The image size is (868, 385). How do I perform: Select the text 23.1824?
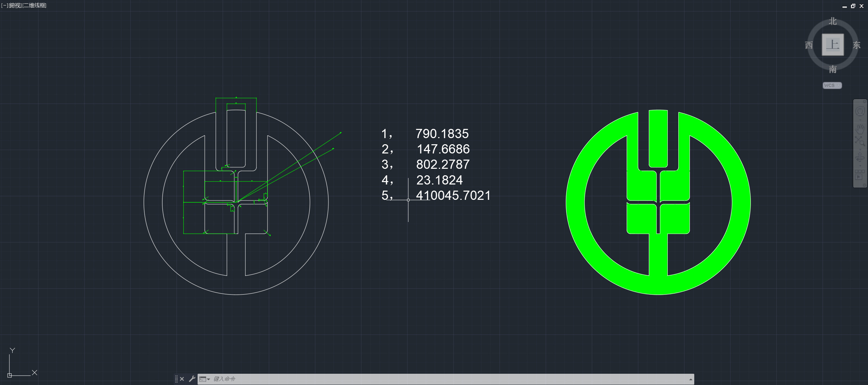coord(439,180)
